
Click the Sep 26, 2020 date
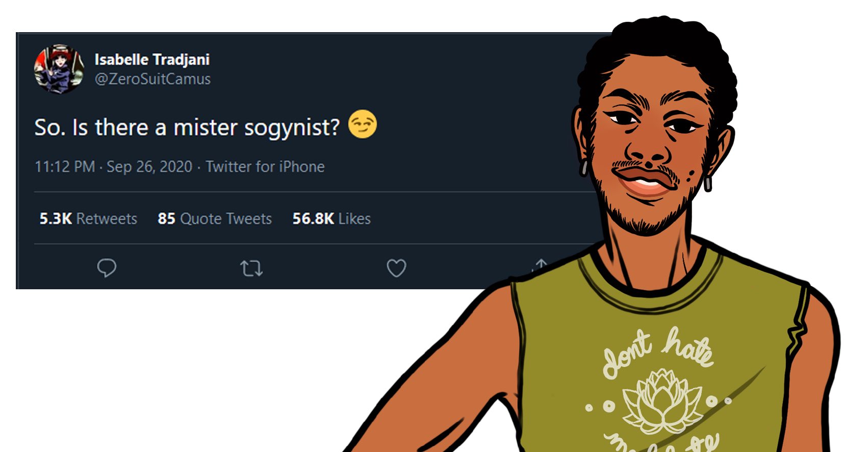149,167
